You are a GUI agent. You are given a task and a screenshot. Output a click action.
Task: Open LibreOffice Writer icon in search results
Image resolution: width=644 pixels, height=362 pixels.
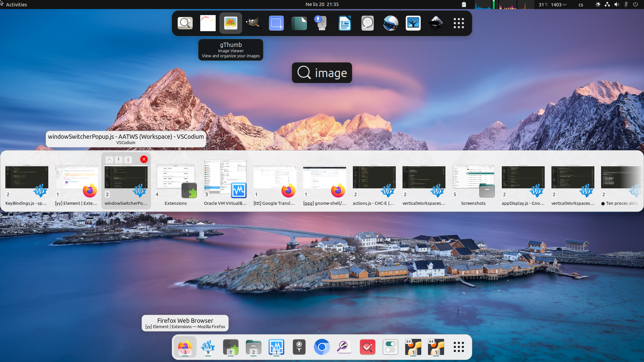344,23
